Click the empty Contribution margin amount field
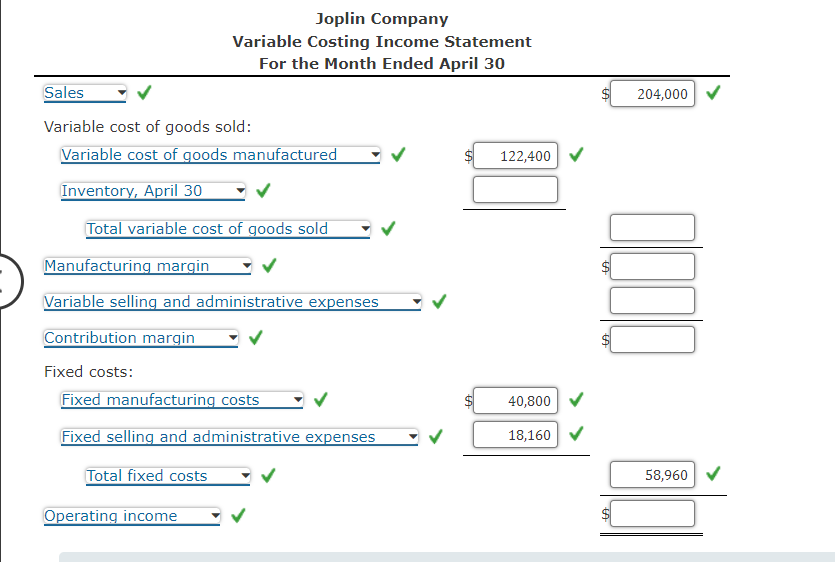 click(x=652, y=338)
